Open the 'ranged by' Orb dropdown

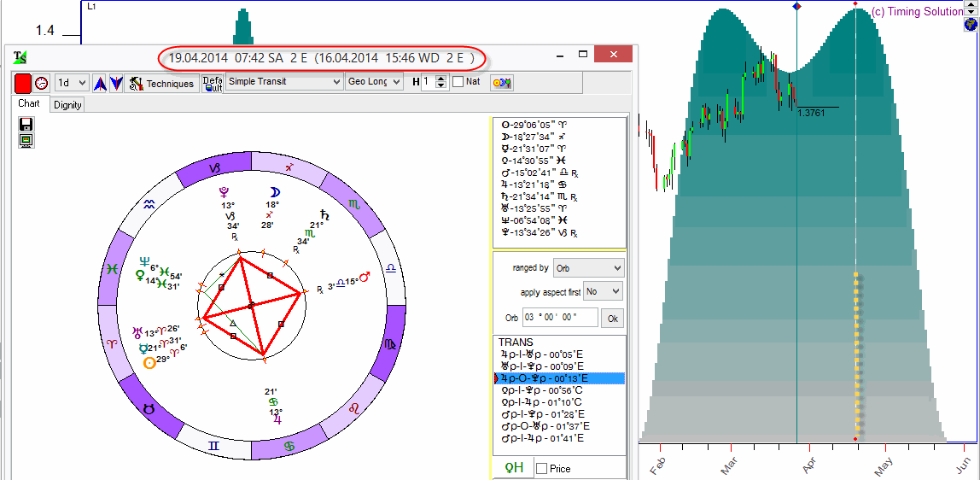588,267
